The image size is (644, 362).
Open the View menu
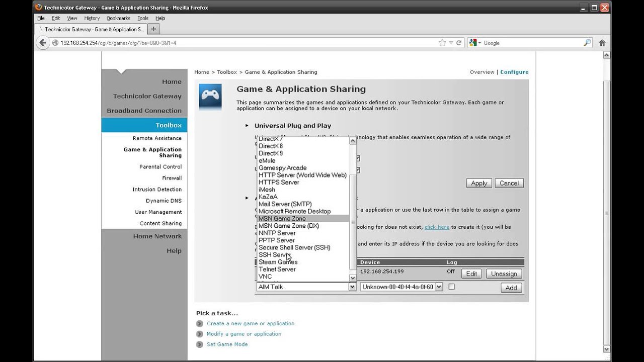point(72,18)
